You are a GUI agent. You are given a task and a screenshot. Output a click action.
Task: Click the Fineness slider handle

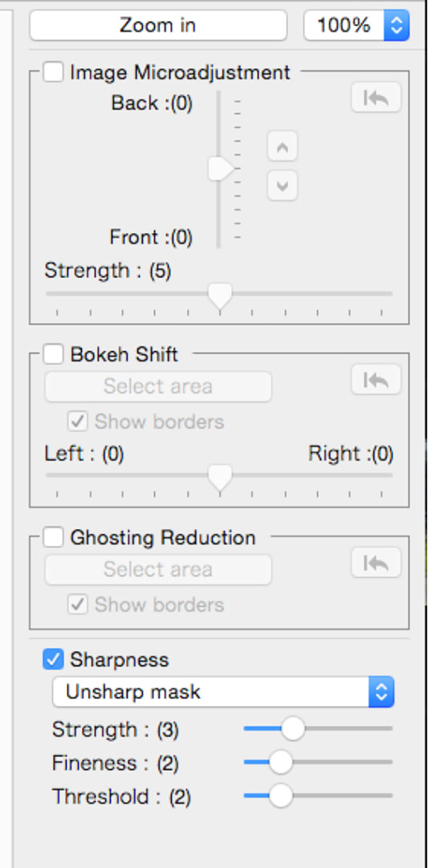click(280, 762)
